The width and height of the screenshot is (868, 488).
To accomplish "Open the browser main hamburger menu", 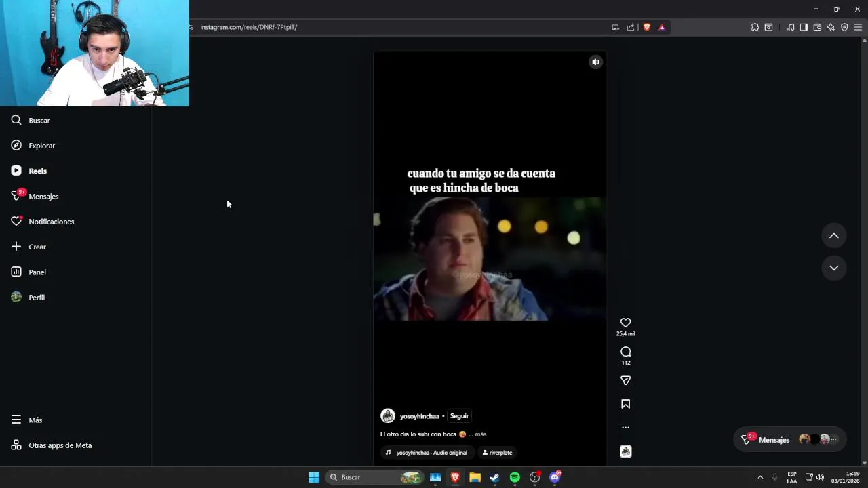I will tap(858, 27).
